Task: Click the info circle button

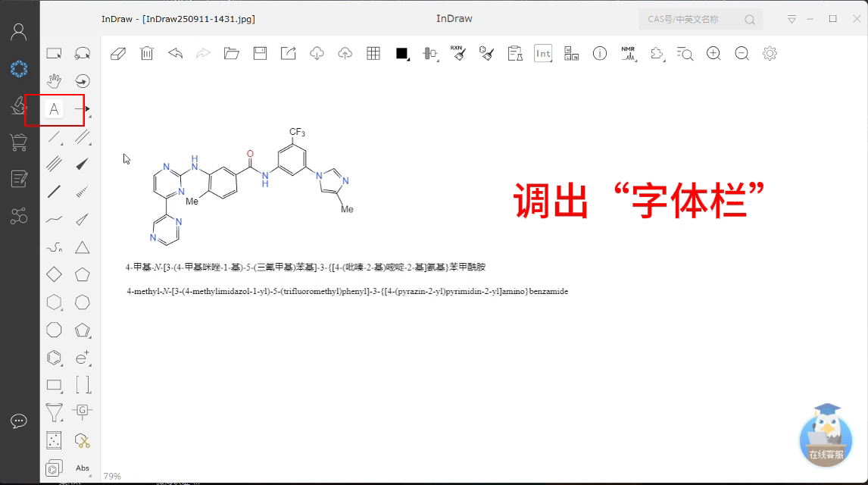Action: coord(599,53)
